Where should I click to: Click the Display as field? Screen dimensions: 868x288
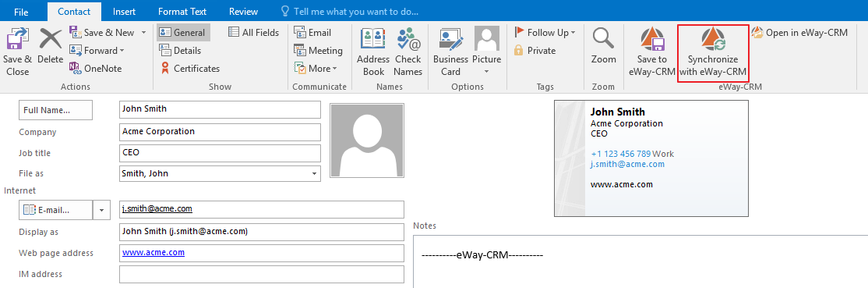tap(261, 232)
